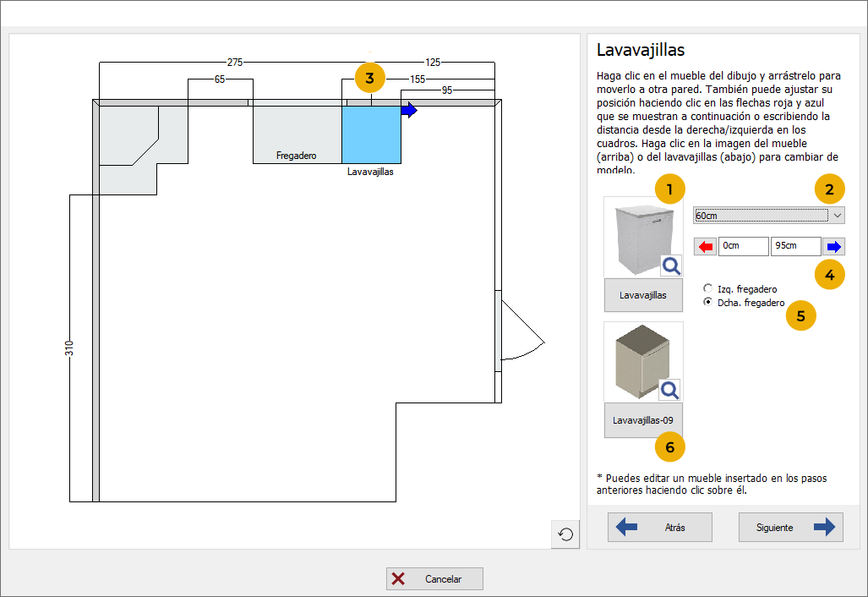Click the 95cm right distance field

pyautogui.click(x=795, y=246)
